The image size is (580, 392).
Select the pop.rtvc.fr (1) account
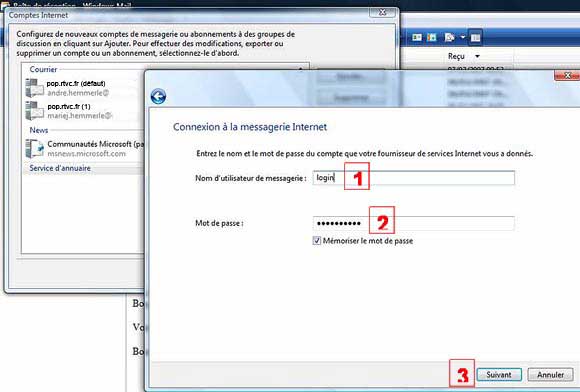tap(84, 111)
